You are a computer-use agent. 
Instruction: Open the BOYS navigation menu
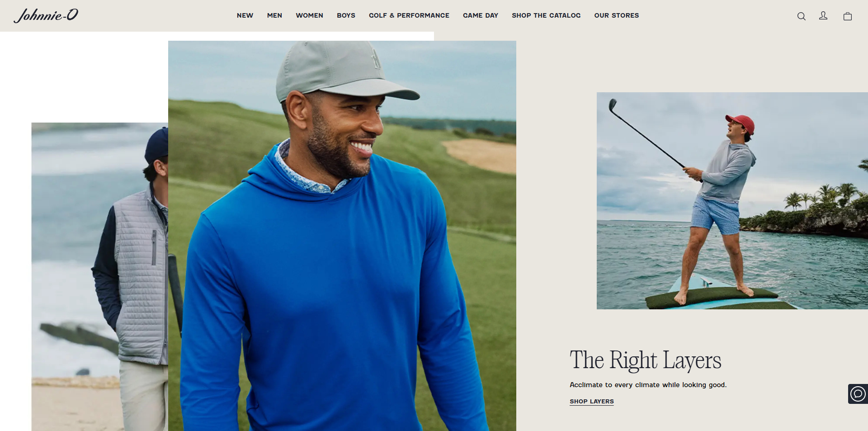(x=346, y=15)
